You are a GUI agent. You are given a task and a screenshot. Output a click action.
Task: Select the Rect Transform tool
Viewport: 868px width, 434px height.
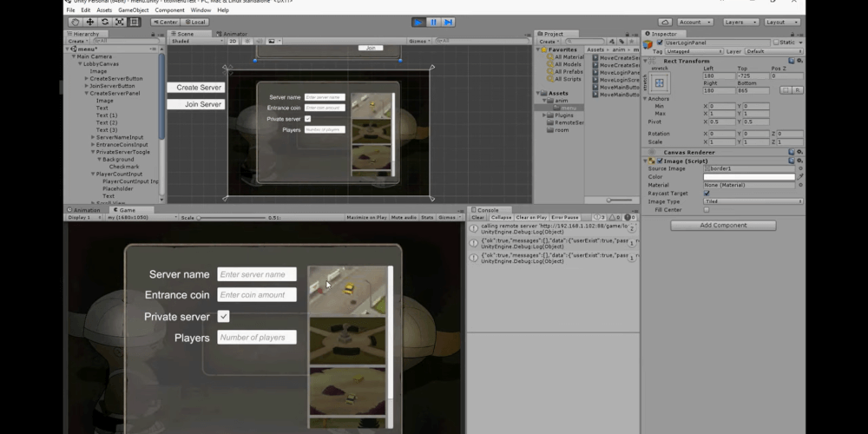pyautogui.click(x=135, y=22)
